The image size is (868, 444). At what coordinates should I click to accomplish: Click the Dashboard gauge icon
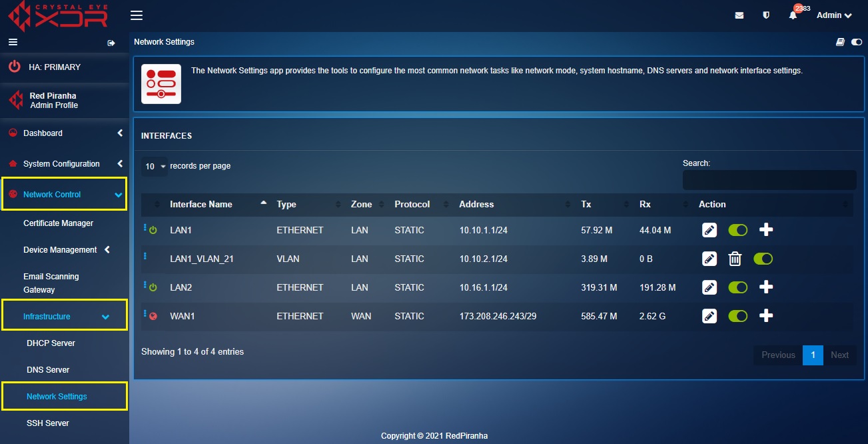(13, 133)
